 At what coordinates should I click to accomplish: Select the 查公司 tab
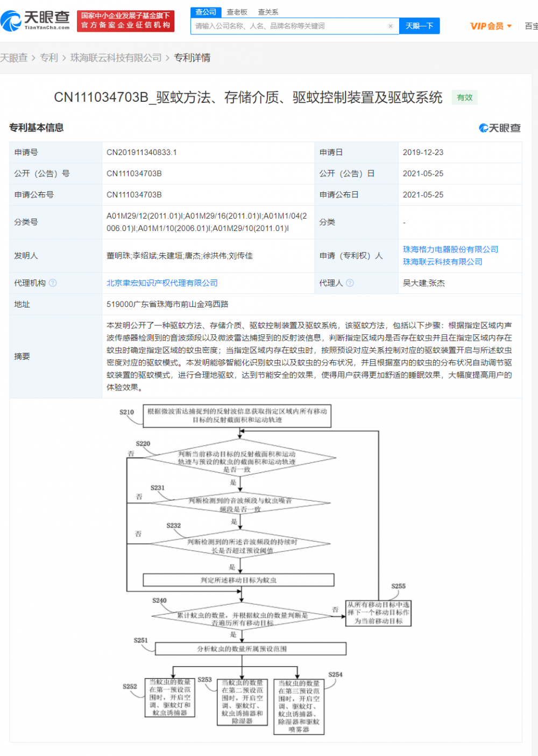pyautogui.click(x=206, y=12)
